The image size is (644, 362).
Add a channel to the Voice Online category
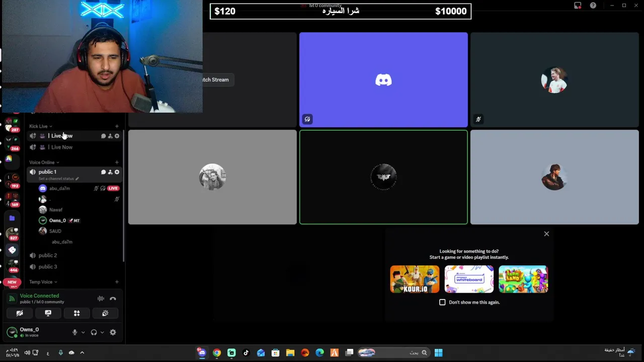117,162
